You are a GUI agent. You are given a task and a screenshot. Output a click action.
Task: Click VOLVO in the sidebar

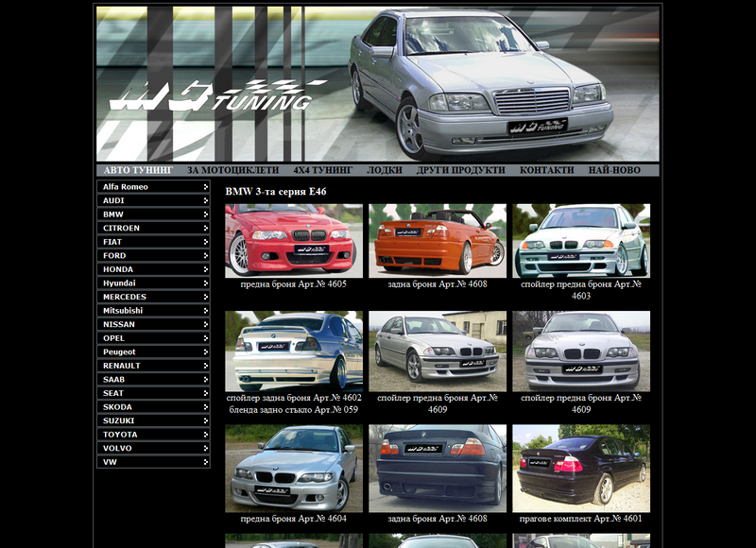153,448
